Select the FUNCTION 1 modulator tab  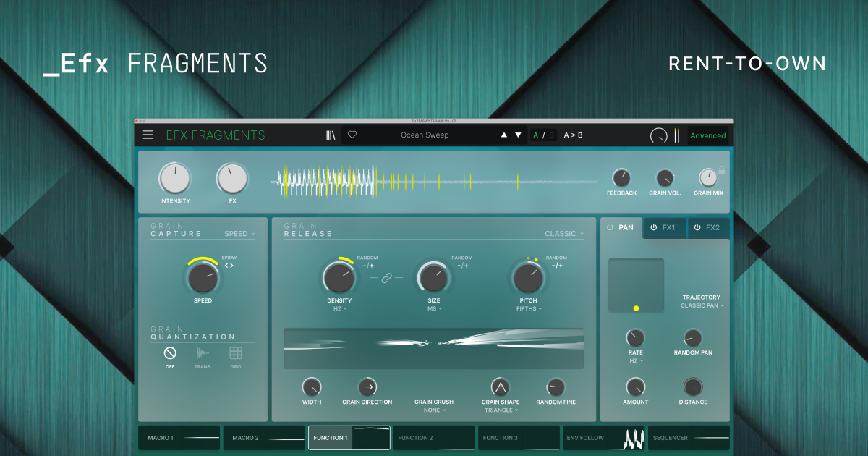(349, 438)
